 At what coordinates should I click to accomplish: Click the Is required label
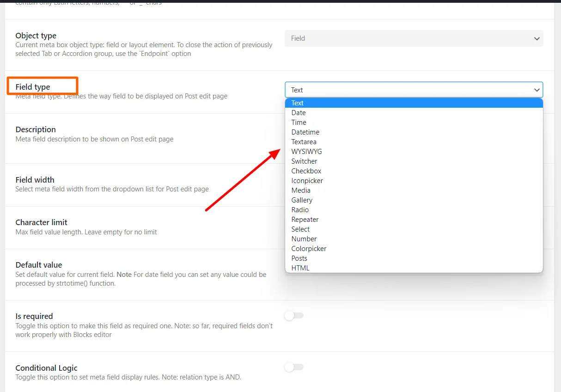[34, 316]
